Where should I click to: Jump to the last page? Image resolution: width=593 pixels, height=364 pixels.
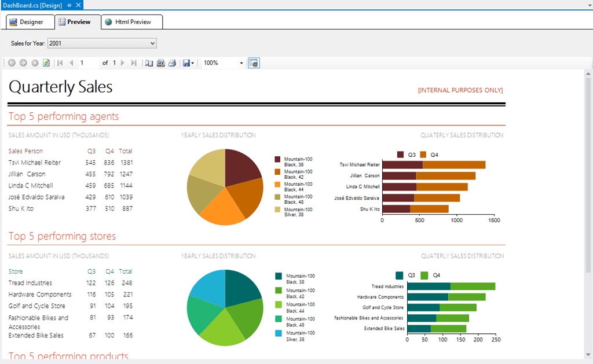point(134,62)
